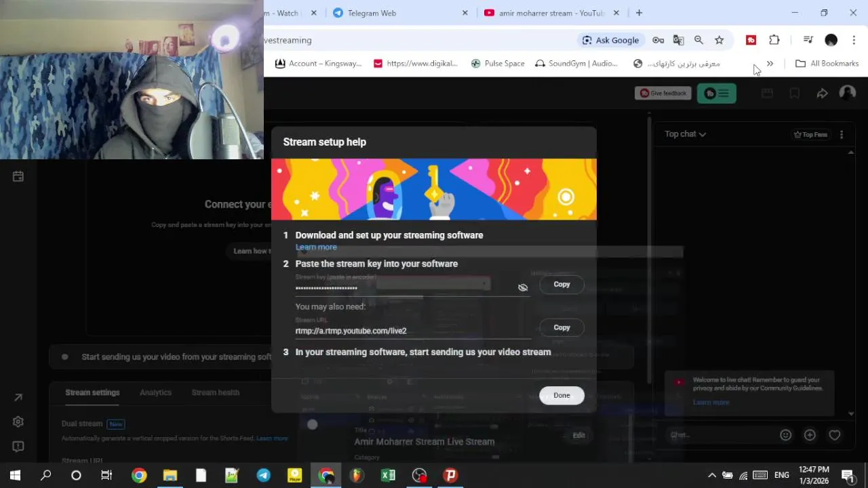The height and width of the screenshot is (488, 868).
Task: Open chat options three-dot menu
Action: [x=842, y=135]
